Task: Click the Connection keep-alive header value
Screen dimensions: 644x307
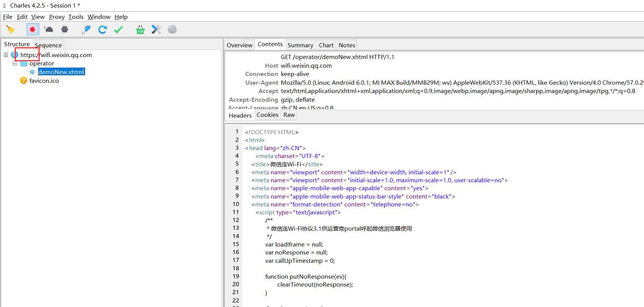Action: (x=295, y=74)
